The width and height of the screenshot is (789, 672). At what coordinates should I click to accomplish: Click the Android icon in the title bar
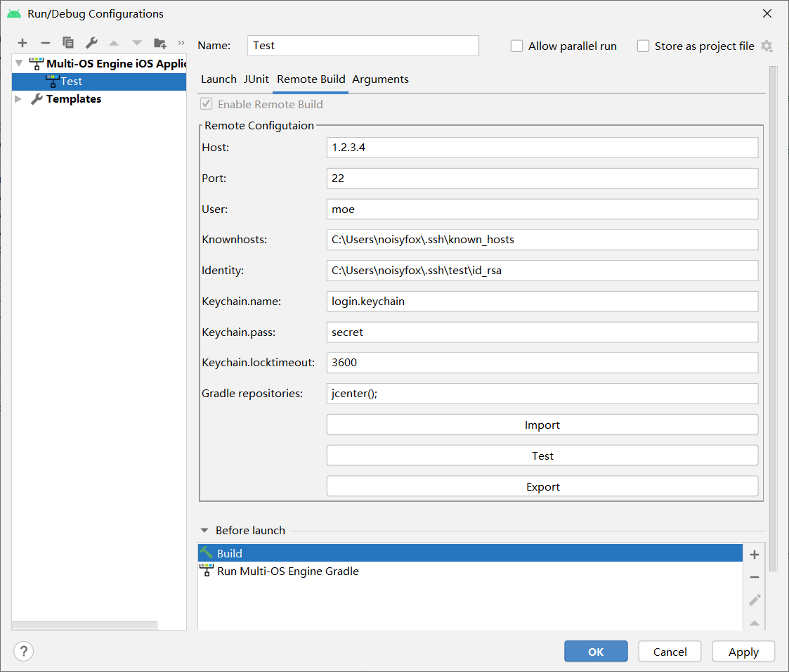pyautogui.click(x=14, y=13)
